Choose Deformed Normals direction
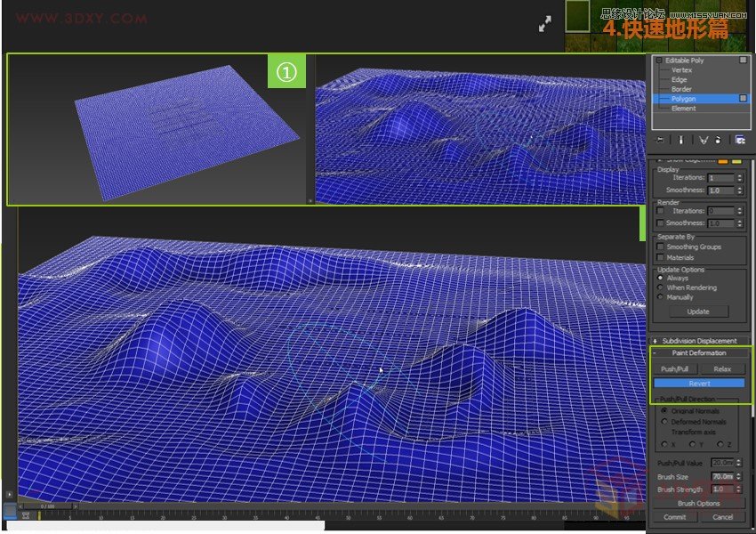Screen dimensions: 756x534 (x=664, y=423)
